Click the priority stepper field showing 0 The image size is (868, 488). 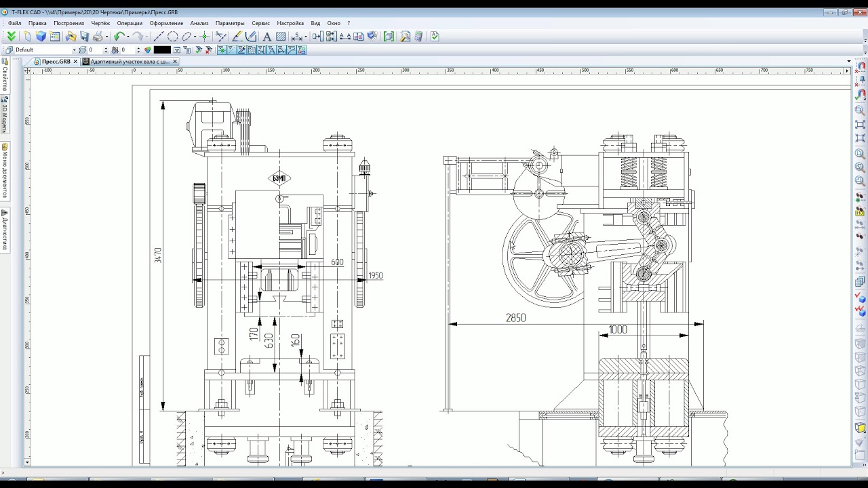coord(128,49)
